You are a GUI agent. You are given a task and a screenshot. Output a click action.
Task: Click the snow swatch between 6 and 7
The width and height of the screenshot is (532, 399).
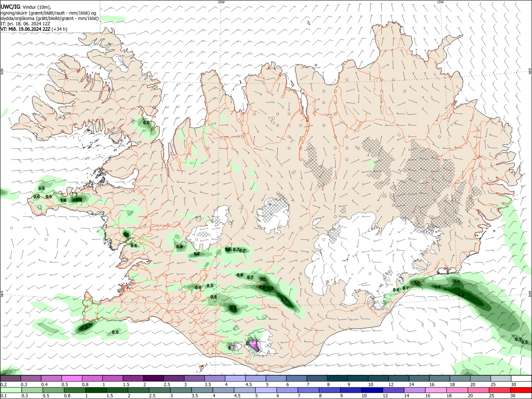(296, 379)
